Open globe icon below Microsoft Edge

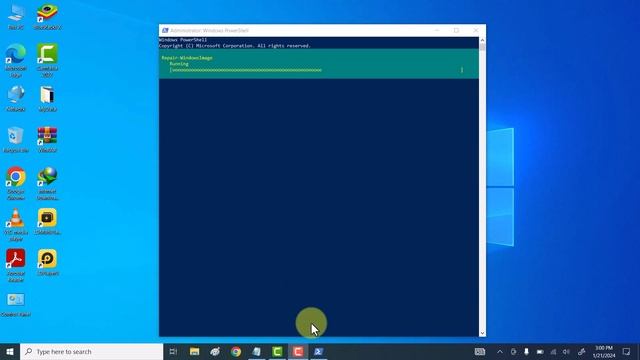(x=16, y=99)
